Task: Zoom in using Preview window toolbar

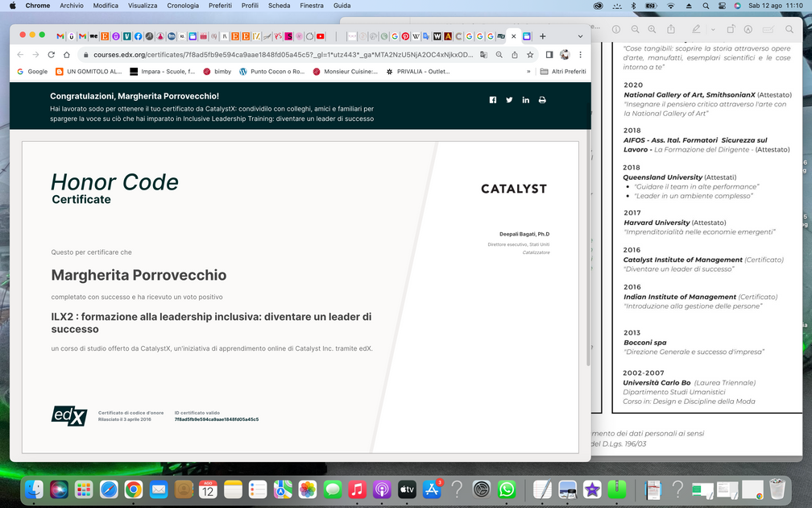Action: pos(652,30)
